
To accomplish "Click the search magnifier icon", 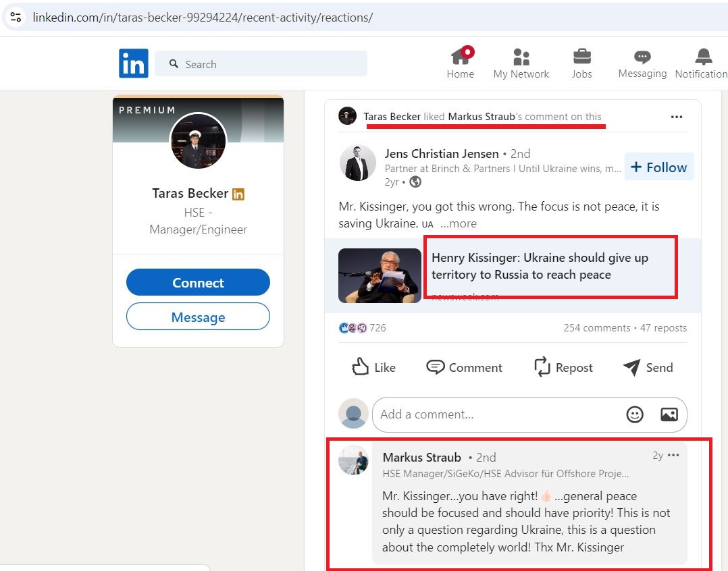I will pyautogui.click(x=174, y=63).
